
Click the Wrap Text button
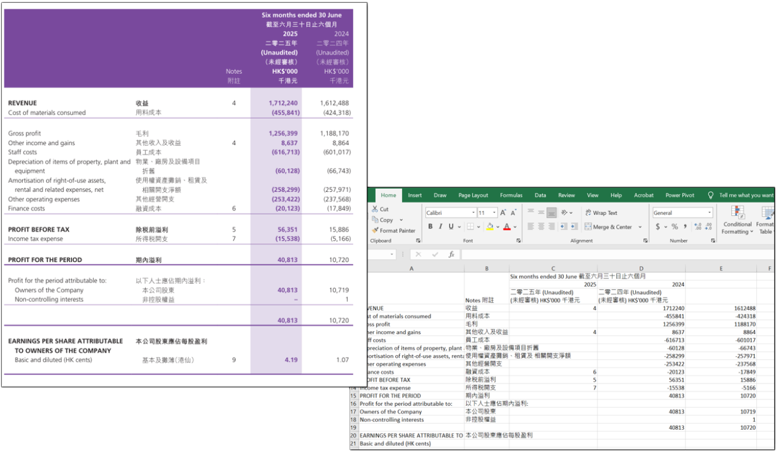[601, 212]
